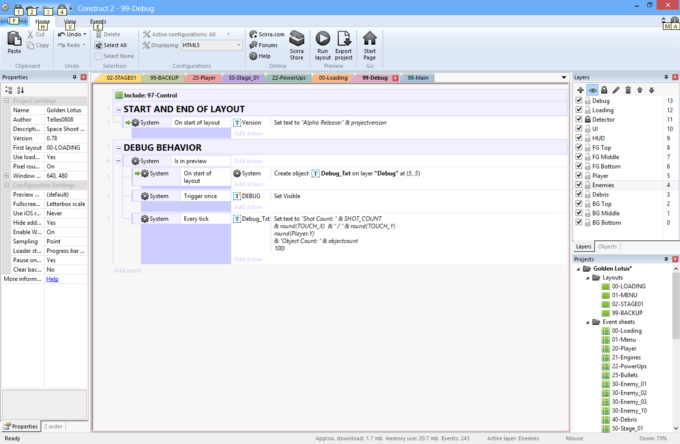The height and width of the screenshot is (444, 680).
Task: Toggle the Enemies layer checkbox
Action: coord(579,185)
